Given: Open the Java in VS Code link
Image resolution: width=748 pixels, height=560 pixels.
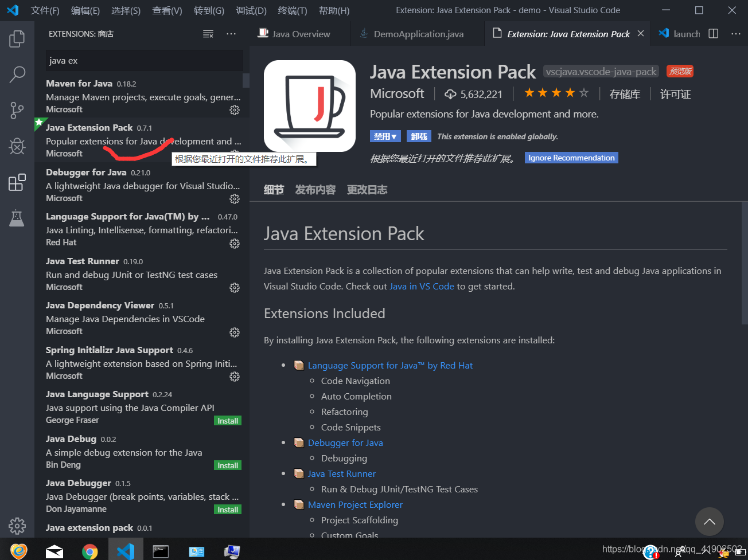Looking at the screenshot, I should (422, 286).
